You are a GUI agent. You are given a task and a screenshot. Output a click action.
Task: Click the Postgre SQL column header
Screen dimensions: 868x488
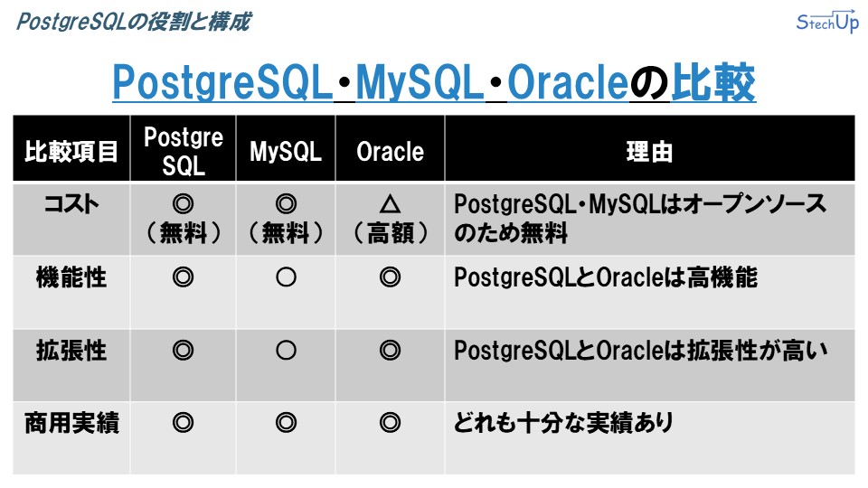pyautogui.click(x=184, y=151)
